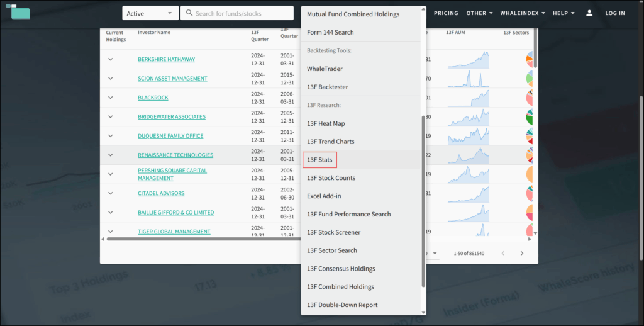The image size is (644, 326).
Task: Open PERSHING SQUARE CAPITAL MANAGEMENT link
Action: (x=172, y=174)
